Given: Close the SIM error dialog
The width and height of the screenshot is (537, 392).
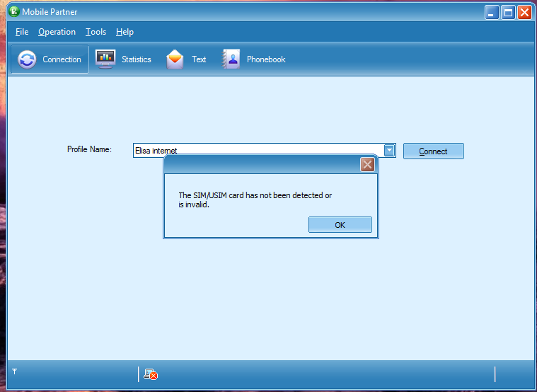Looking at the screenshot, I should 367,165.
